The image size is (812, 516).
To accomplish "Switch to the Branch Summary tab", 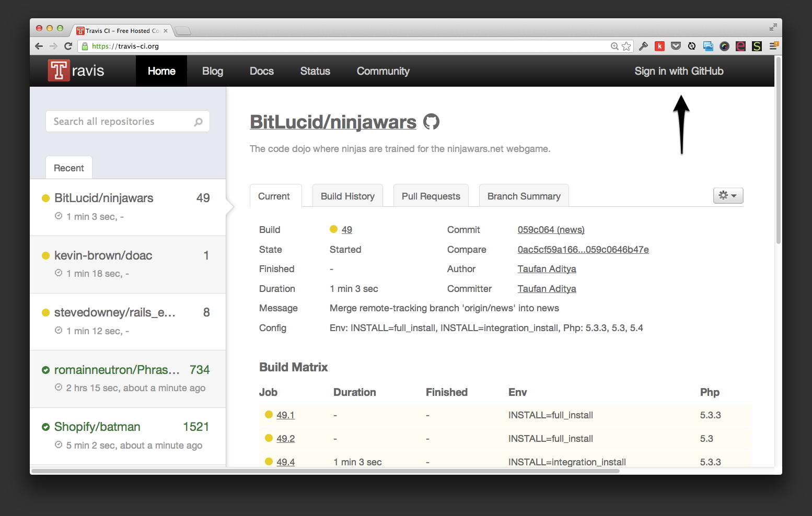I will click(x=524, y=196).
